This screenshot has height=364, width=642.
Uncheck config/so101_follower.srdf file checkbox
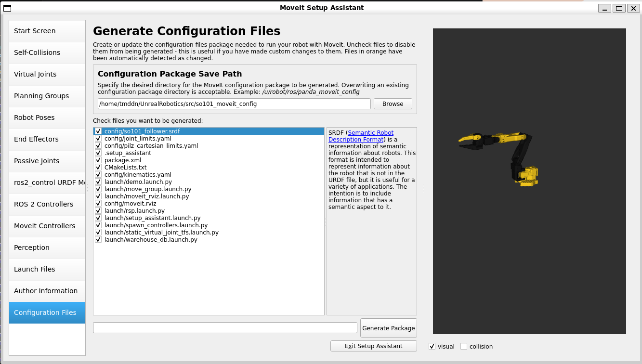click(x=98, y=131)
